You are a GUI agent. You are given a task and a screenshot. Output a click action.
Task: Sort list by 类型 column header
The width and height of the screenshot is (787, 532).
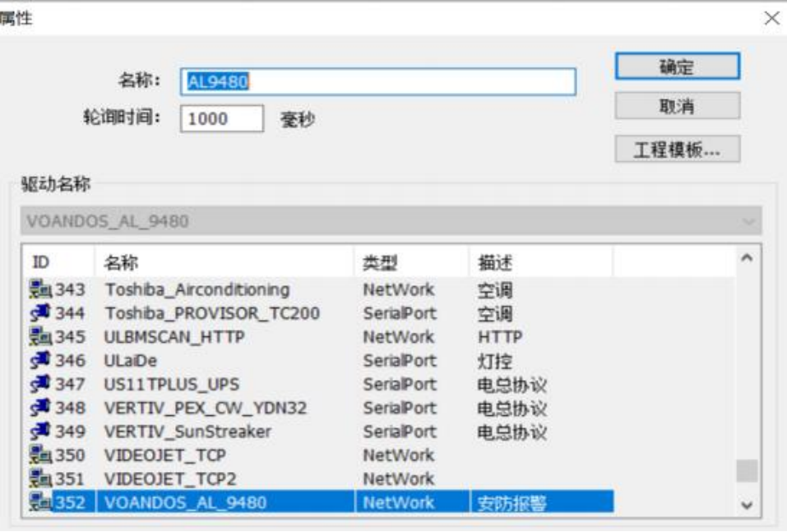point(411,262)
